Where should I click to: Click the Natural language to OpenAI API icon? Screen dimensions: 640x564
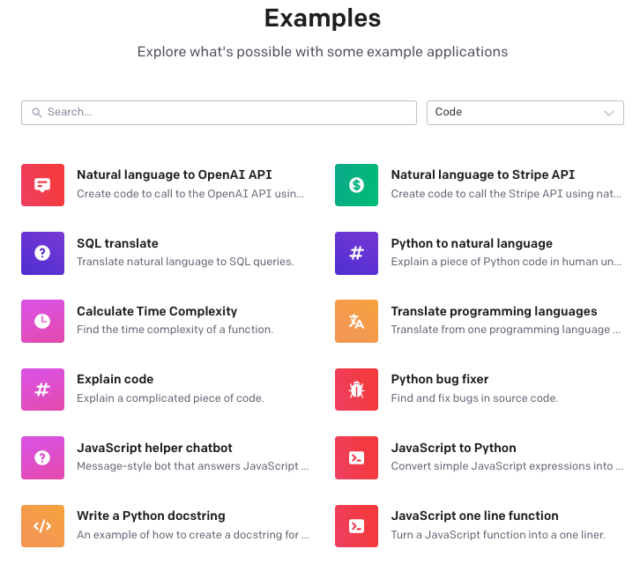42,185
